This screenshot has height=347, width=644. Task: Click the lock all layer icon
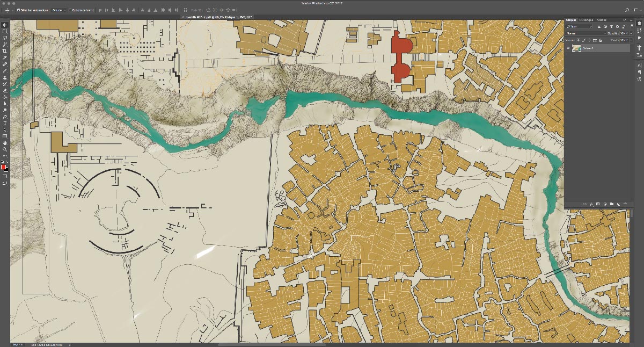point(600,40)
